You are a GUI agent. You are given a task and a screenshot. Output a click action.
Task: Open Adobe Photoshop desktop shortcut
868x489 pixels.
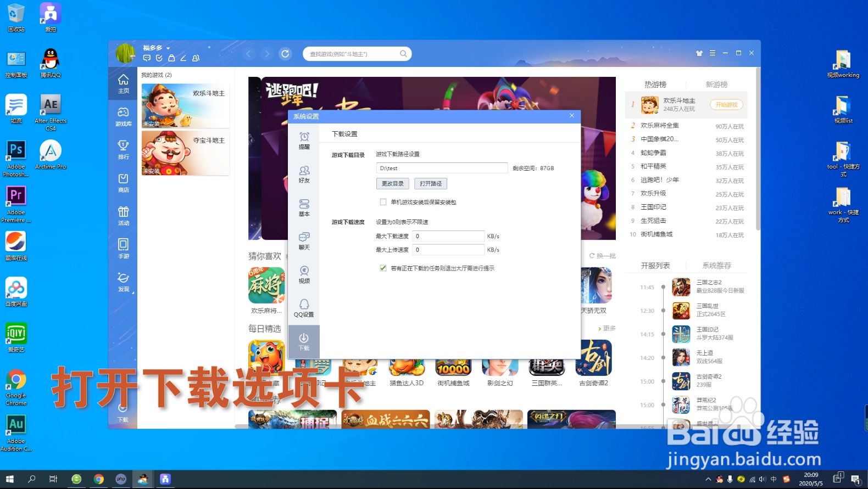coord(16,159)
